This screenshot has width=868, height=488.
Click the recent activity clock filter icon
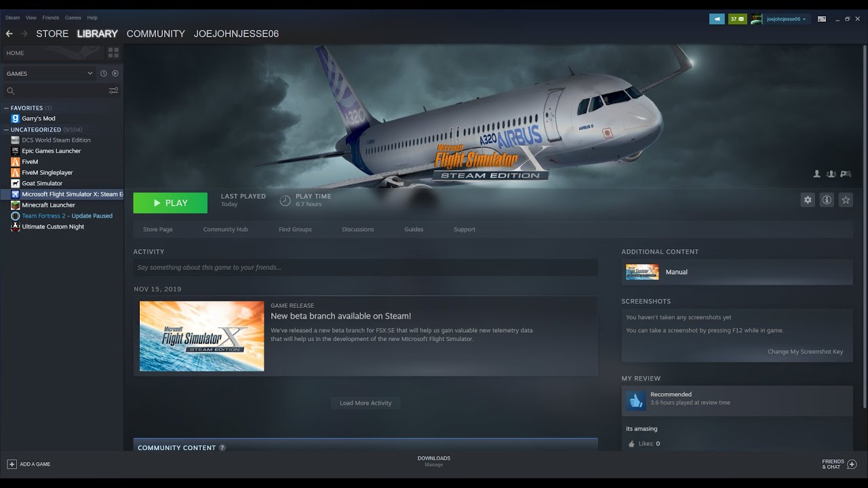click(104, 73)
